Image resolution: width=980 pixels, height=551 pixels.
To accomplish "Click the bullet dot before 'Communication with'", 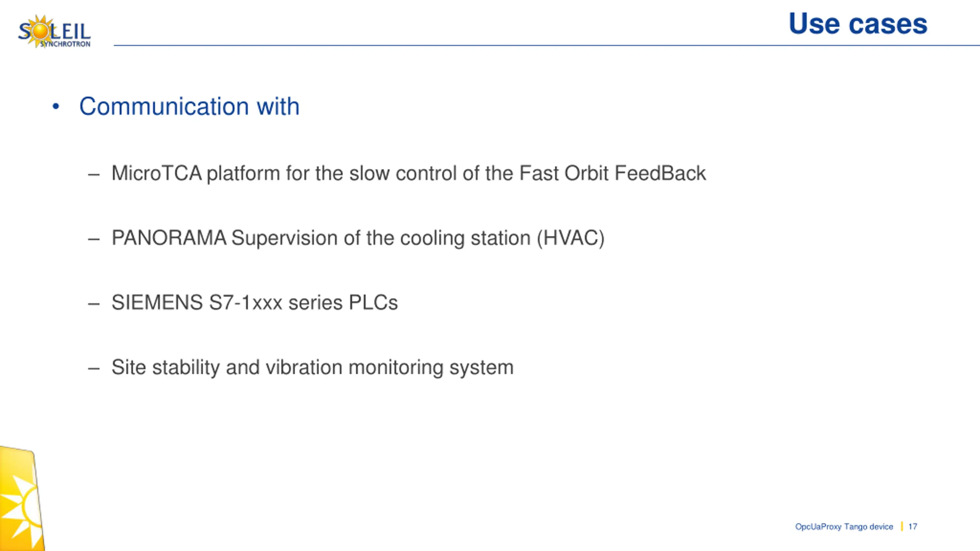I will click(56, 107).
